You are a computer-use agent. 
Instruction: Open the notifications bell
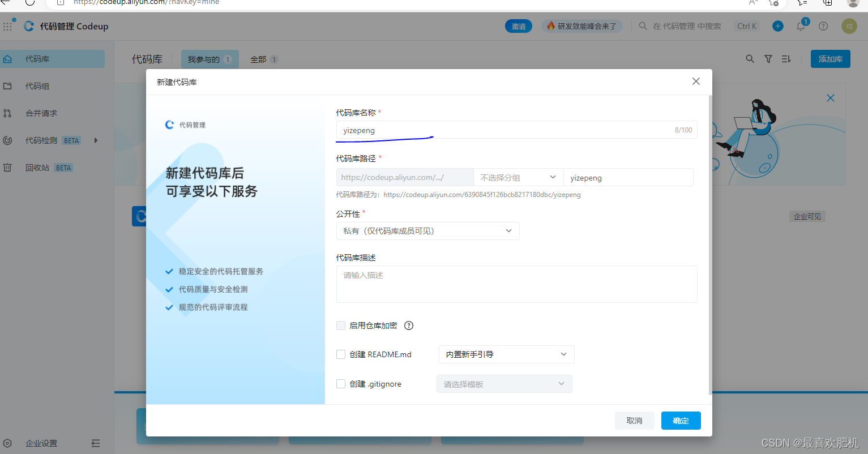pyautogui.click(x=801, y=26)
